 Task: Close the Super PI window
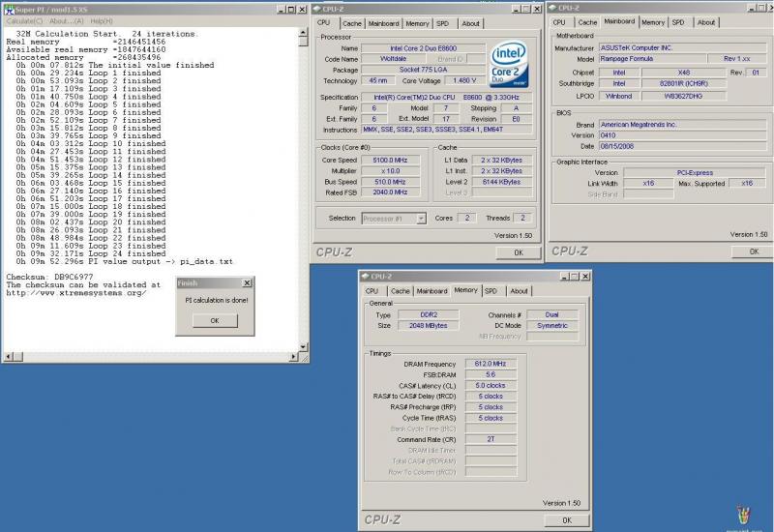click(302, 10)
